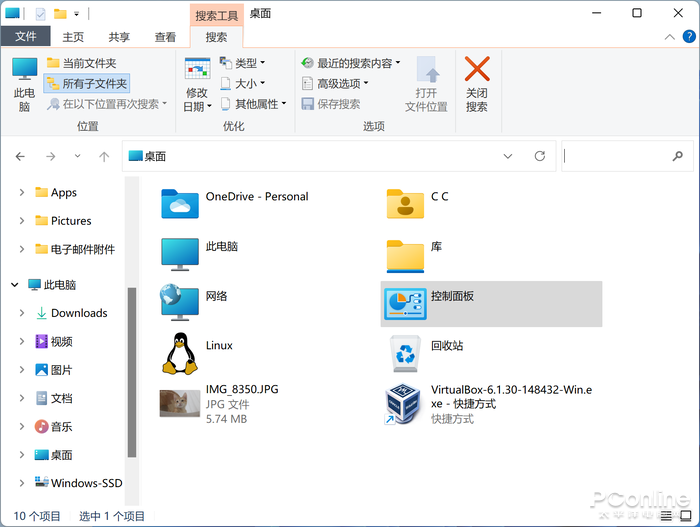Screen dimensions: 700x527
Task: Select 桌面 in the navigation pane
Action: tap(54, 455)
